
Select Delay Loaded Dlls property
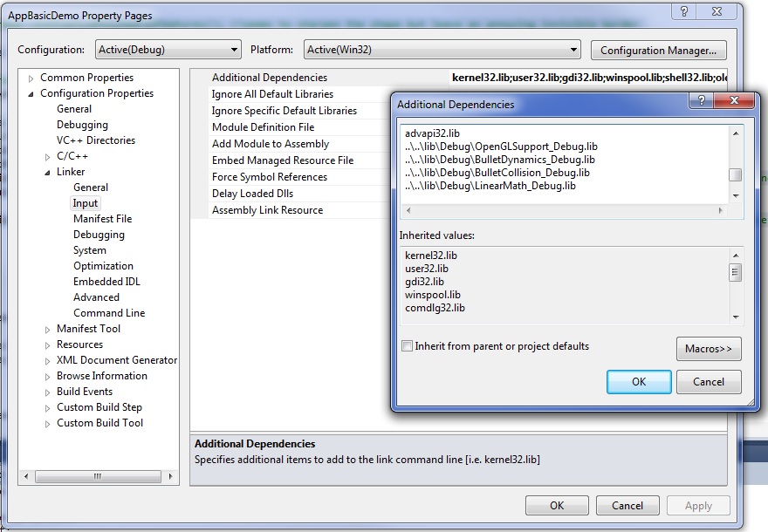(x=252, y=194)
